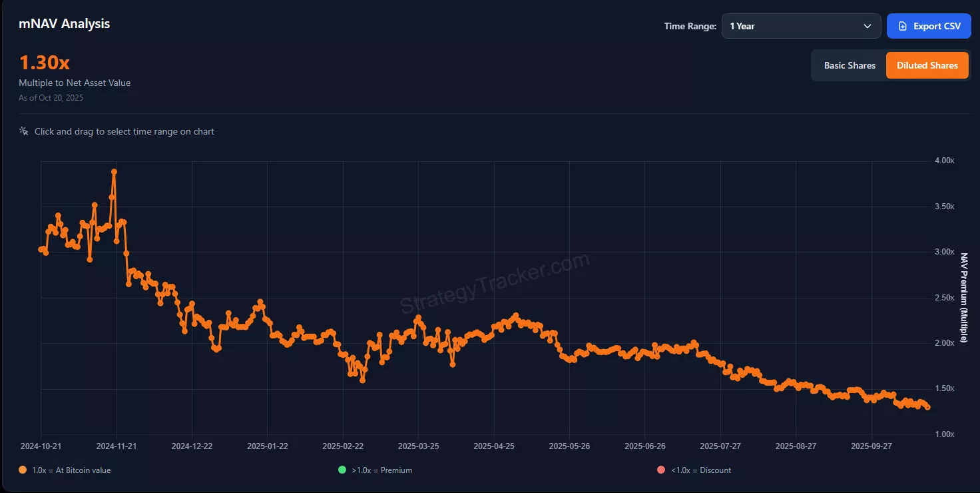Click the 2025-04-25 x-axis date label
The height and width of the screenshot is (493, 980).
pos(494,446)
